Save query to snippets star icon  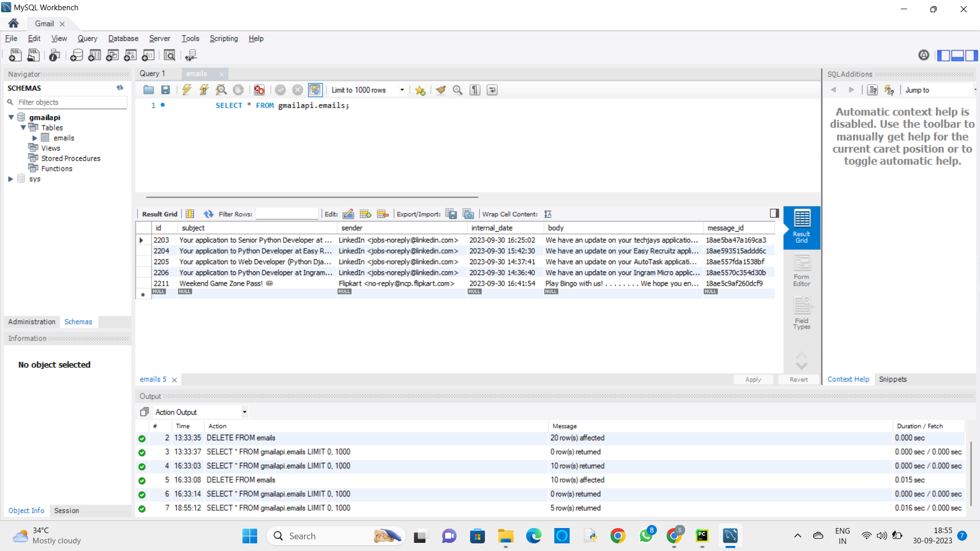420,90
